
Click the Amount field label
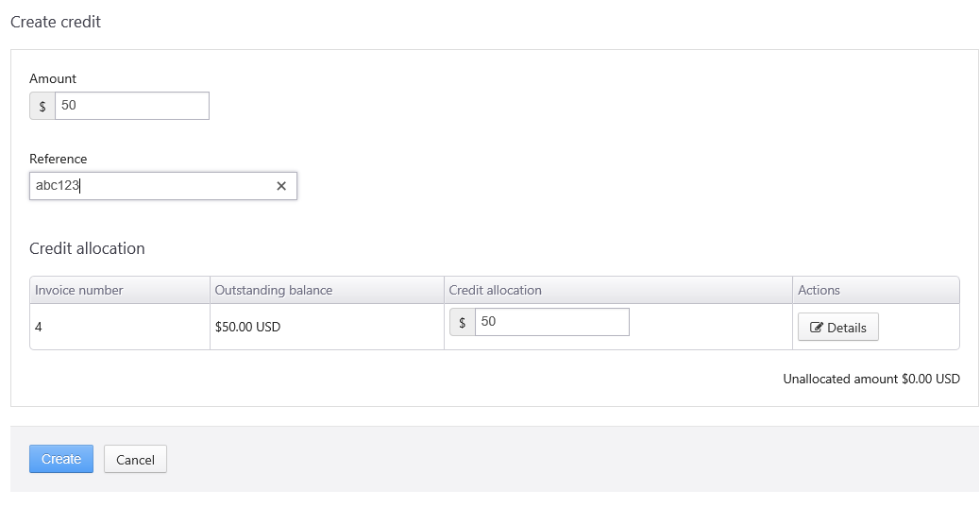point(53,78)
